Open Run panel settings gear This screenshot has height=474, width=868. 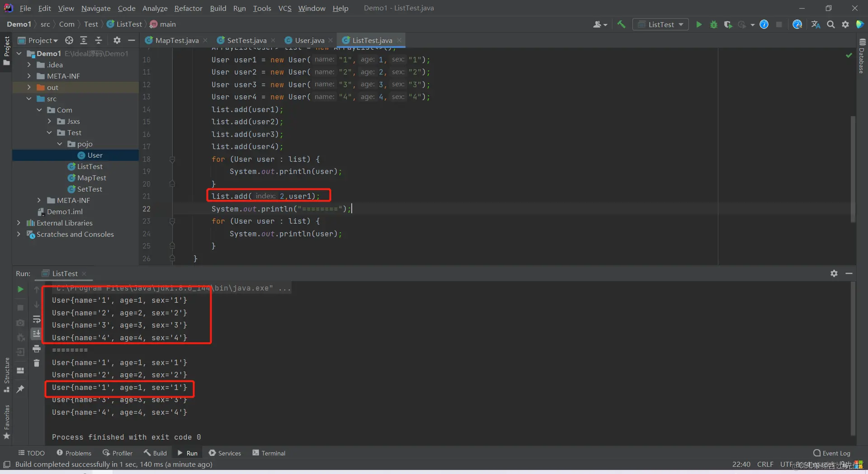coord(834,273)
